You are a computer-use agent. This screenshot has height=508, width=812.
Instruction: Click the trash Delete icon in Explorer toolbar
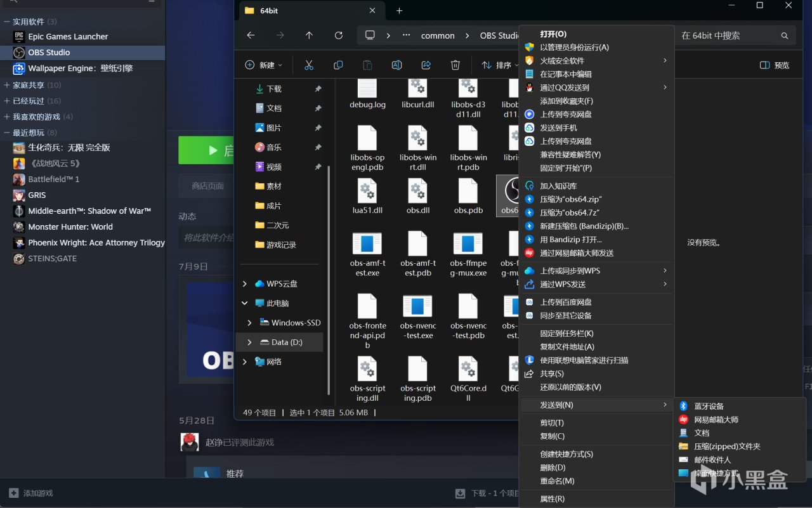pos(455,65)
